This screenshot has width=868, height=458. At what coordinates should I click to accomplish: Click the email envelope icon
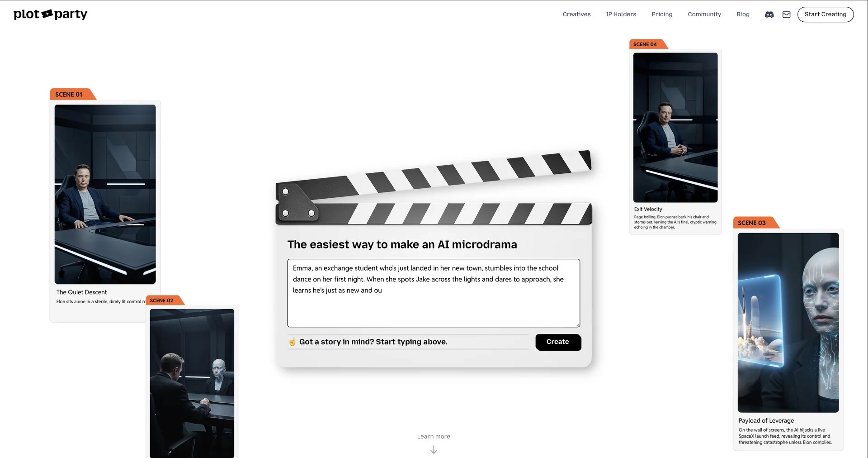(x=787, y=14)
